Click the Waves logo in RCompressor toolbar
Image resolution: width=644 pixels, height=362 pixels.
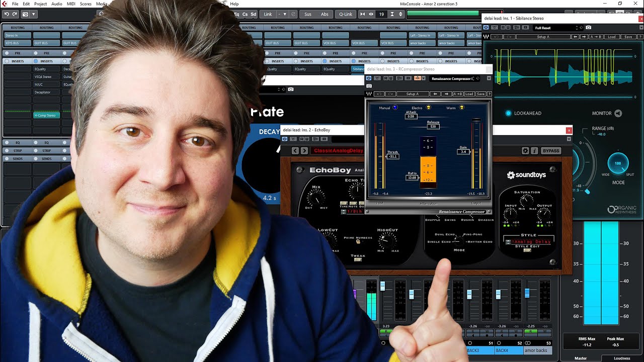[369, 94]
